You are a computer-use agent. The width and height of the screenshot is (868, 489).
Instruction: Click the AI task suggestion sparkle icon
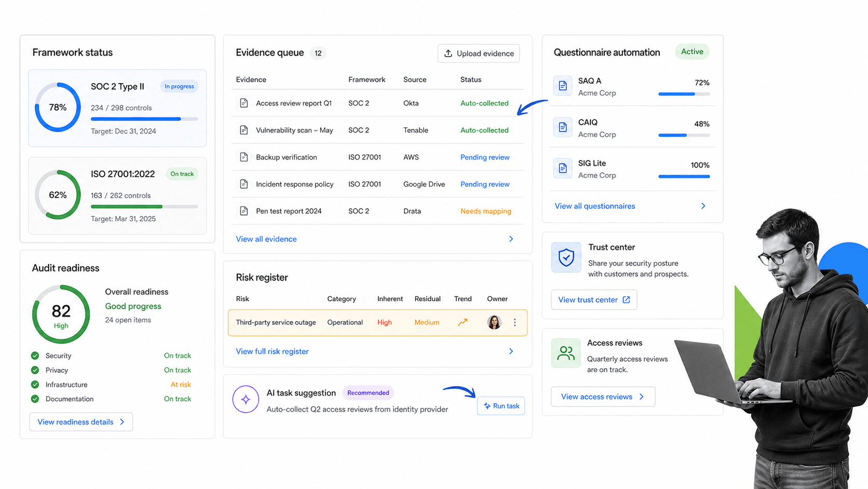click(246, 399)
